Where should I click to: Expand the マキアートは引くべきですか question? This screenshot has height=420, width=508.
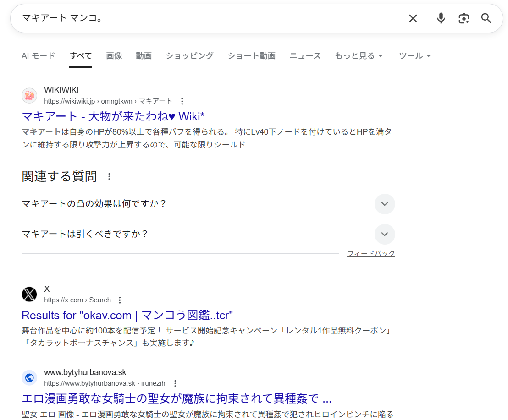tap(384, 235)
